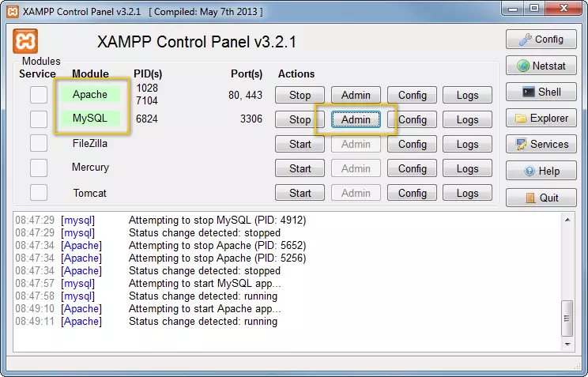The width and height of the screenshot is (588, 377).
Task: Click the window resize grip in status bar
Action: [x=578, y=366]
